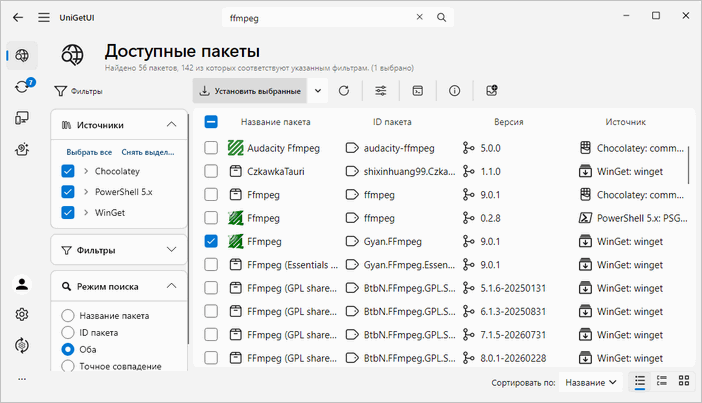Sort by the Версия column header

(509, 122)
